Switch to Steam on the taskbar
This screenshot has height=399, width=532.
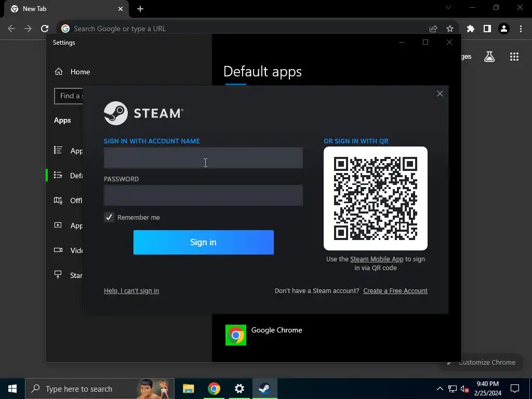265,389
